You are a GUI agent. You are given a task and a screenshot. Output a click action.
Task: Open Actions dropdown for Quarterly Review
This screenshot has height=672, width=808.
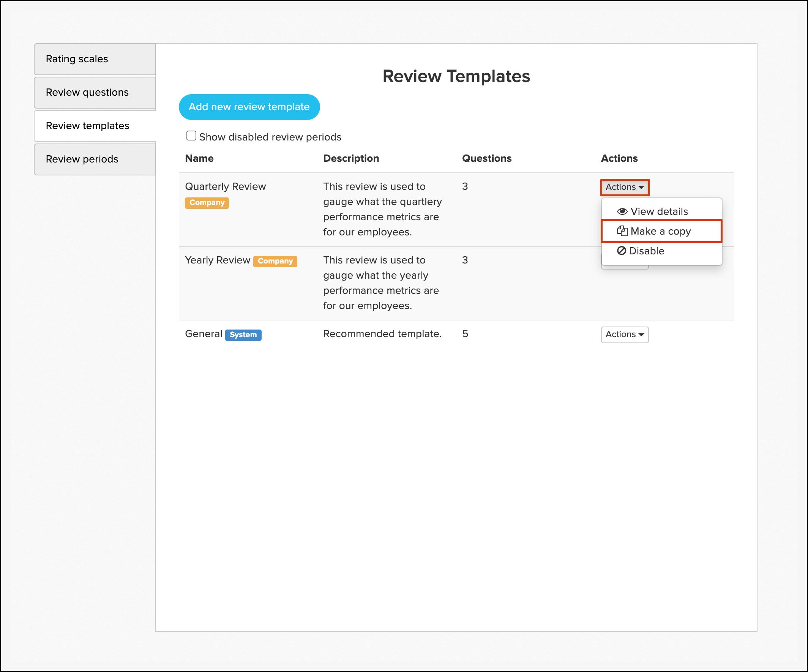[x=624, y=187]
